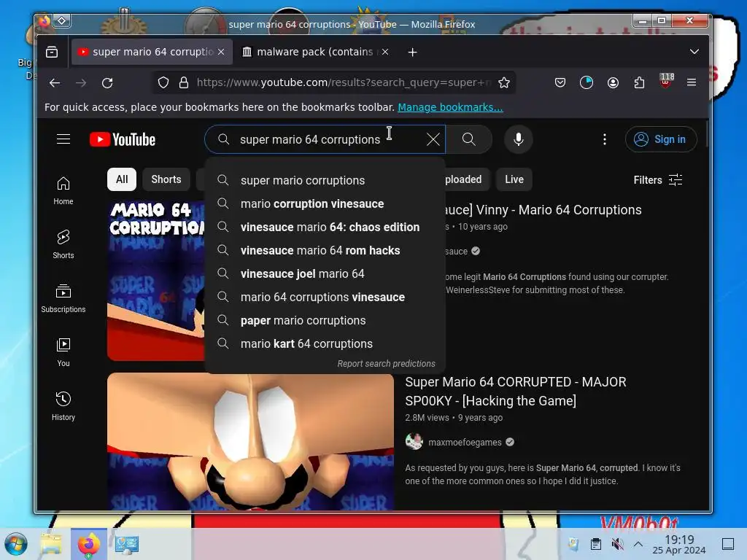List all tabs dropdown arrow
Screen dimensions: 747x560
click(694, 52)
